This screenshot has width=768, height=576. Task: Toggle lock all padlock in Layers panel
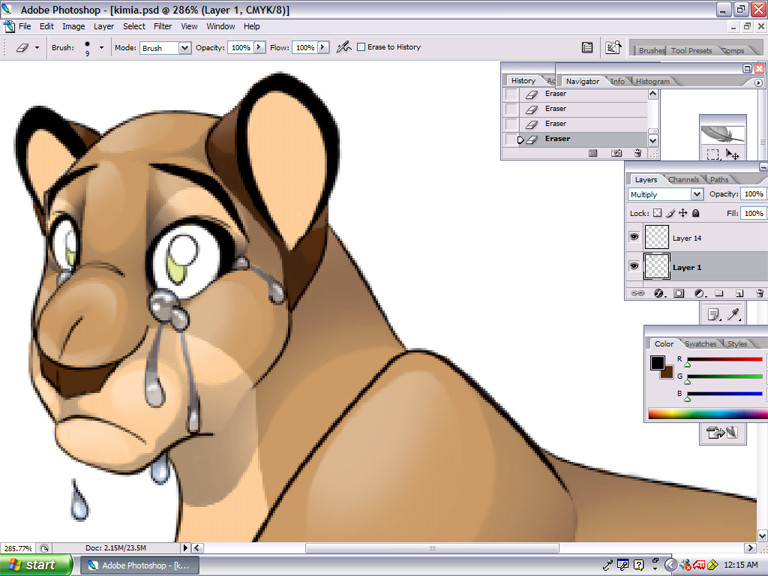pyautogui.click(x=696, y=213)
